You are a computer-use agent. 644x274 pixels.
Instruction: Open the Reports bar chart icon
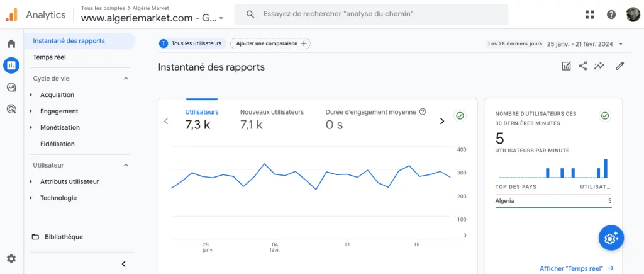(11, 65)
